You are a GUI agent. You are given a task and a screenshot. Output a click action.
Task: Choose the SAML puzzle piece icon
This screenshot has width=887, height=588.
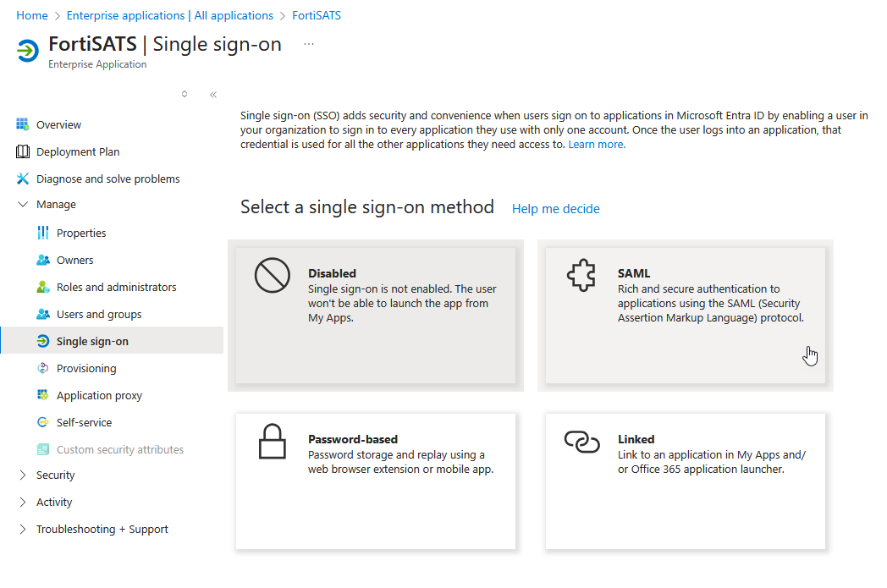pos(581,275)
